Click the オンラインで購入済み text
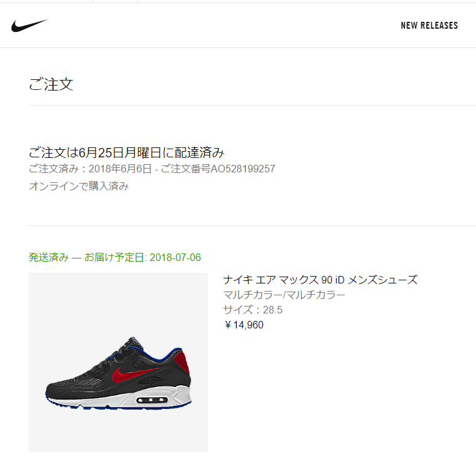Viewport: 476px width, 457px height. pos(79,185)
